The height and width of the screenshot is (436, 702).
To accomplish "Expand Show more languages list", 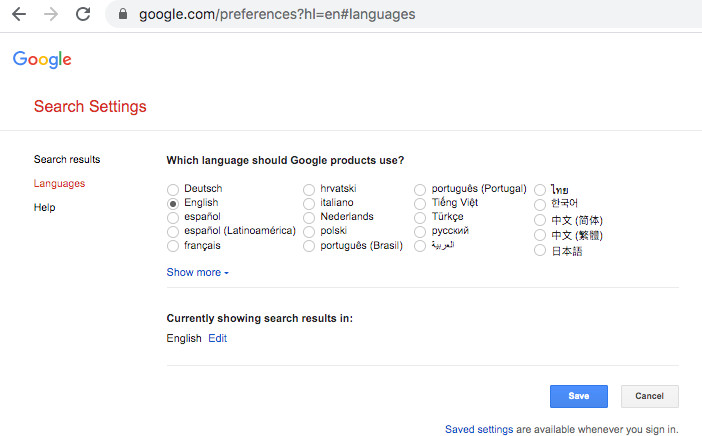I will click(x=197, y=272).
